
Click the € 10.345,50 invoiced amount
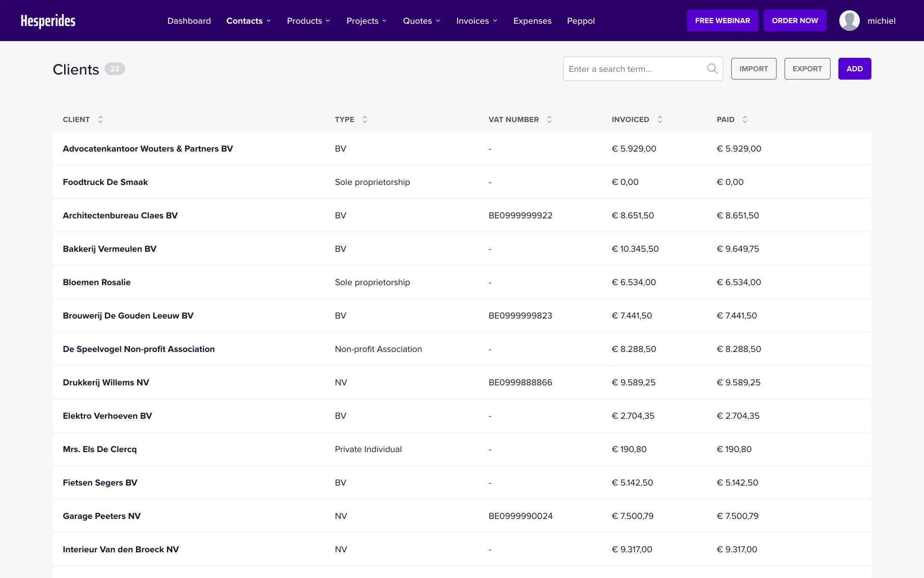click(x=635, y=249)
